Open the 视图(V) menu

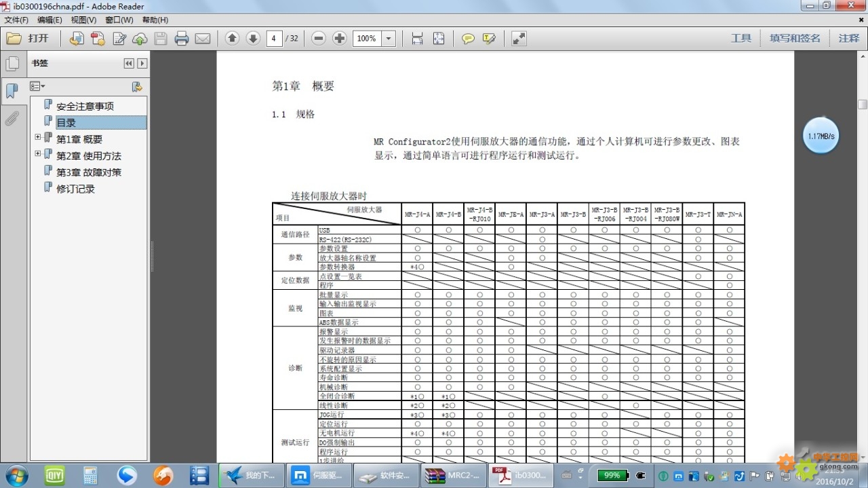pos(83,20)
